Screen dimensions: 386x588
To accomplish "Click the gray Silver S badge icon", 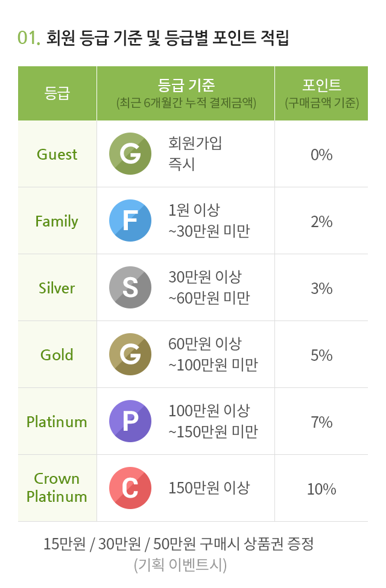I will 130,287.
